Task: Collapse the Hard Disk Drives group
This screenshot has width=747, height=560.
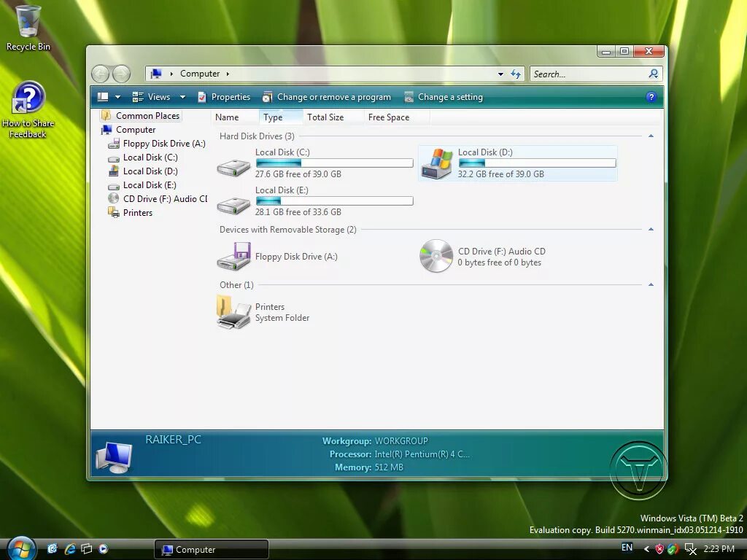Action: pos(651,136)
